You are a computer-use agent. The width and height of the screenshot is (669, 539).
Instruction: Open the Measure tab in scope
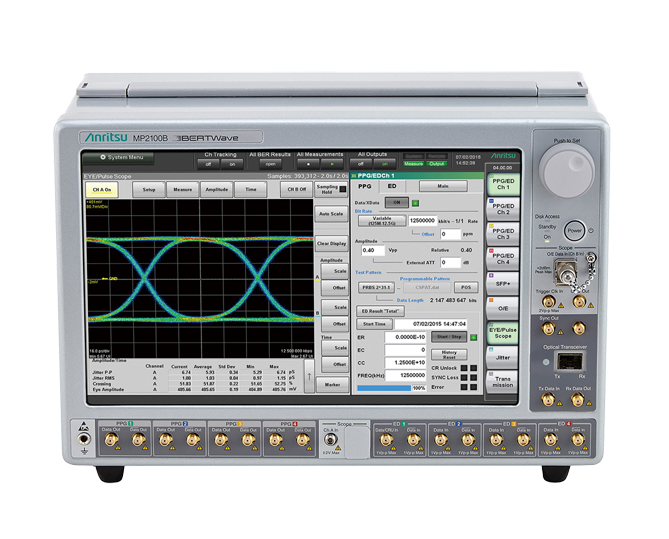[182, 188]
